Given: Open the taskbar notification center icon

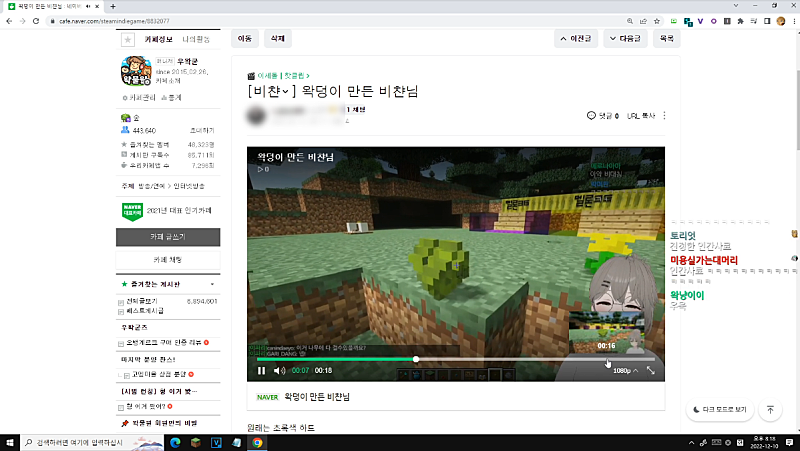Looking at the screenshot, I should pyautogui.click(x=789, y=442).
